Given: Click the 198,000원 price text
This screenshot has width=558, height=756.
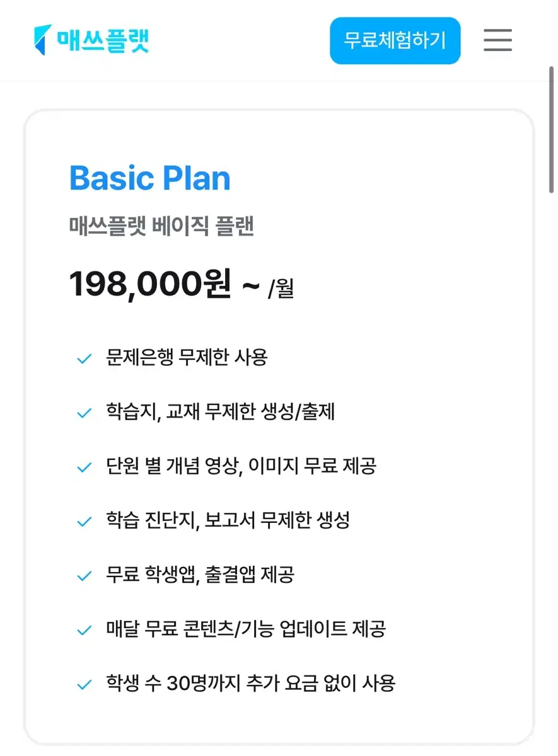Looking at the screenshot, I should pyautogui.click(x=150, y=284).
